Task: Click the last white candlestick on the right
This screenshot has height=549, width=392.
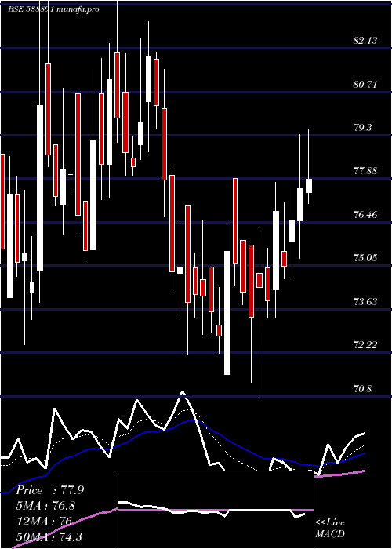Action: (x=309, y=186)
